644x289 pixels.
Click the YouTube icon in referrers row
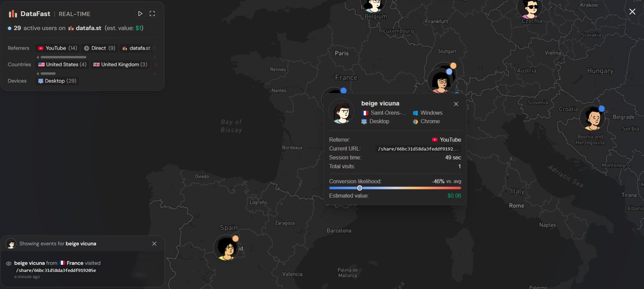tap(41, 48)
